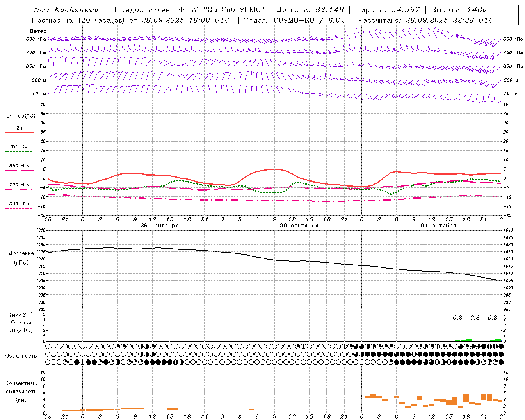Click the 10 м wind level label on the left

click(x=39, y=94)
